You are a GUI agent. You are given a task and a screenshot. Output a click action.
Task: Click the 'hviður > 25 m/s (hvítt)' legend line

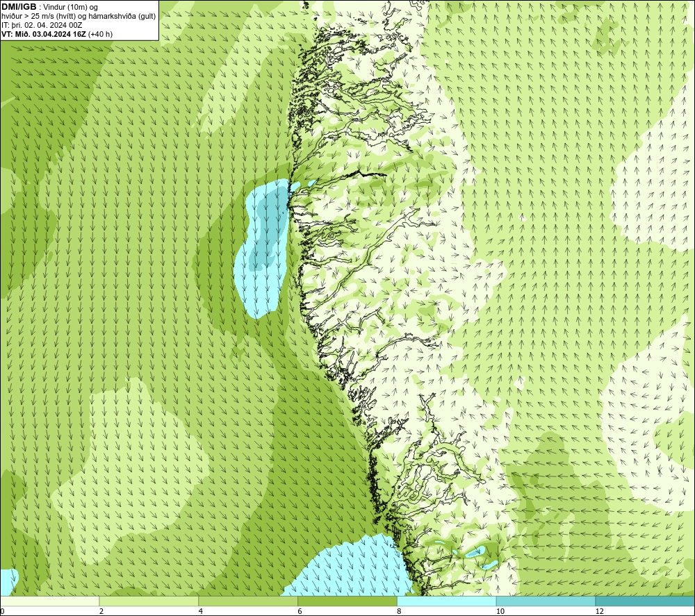pos(38,17)
